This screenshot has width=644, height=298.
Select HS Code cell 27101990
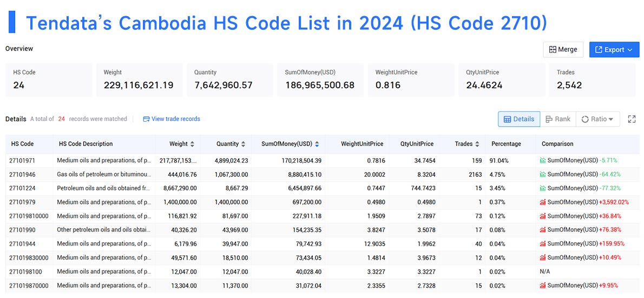[22, 230]
